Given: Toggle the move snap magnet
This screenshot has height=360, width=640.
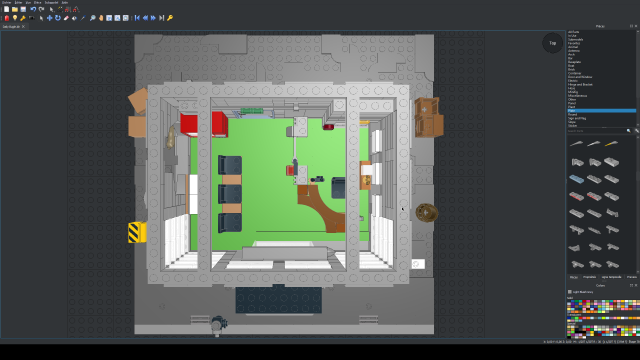Looking at the screenshot, I should tap(68, 9).
